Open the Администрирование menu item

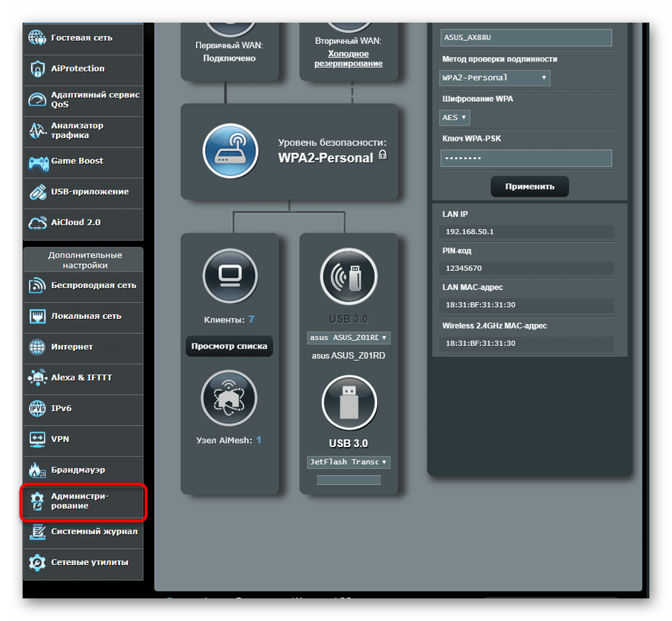pos(83,501)
